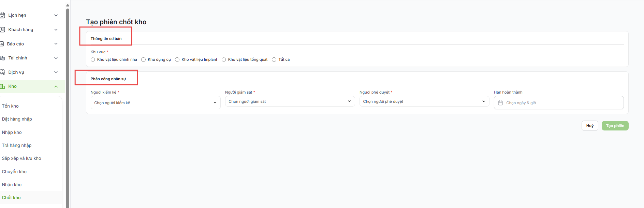Click the sidebar scrollbar up arrow

click(68, 5)
